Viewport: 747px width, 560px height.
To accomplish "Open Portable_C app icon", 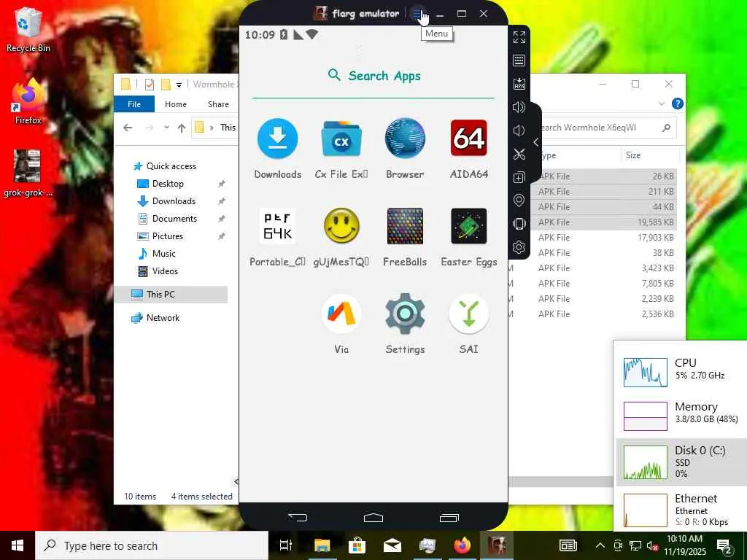I will (278, 226).
